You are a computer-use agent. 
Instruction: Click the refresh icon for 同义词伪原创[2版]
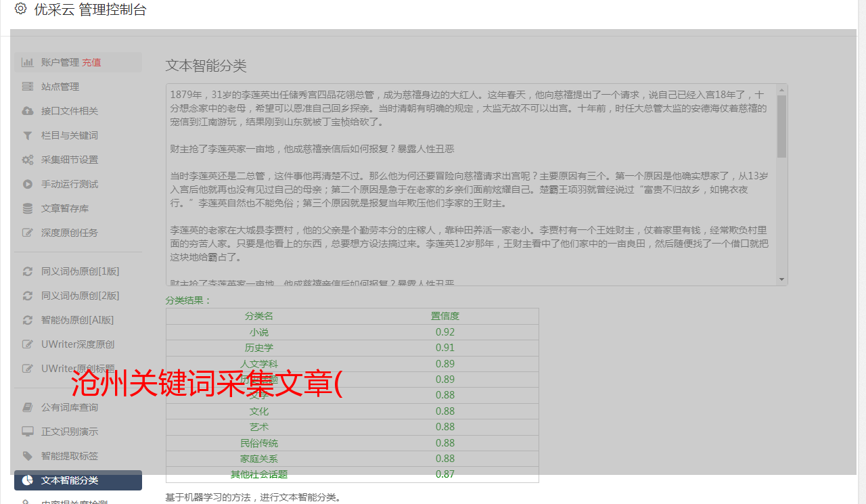(x=28, y=296)
